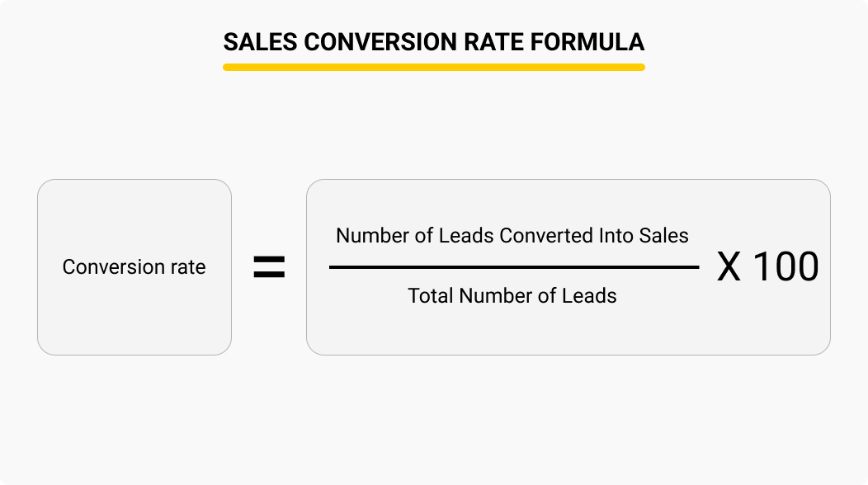Click the word of in the denominator

[x=547, y=295]
